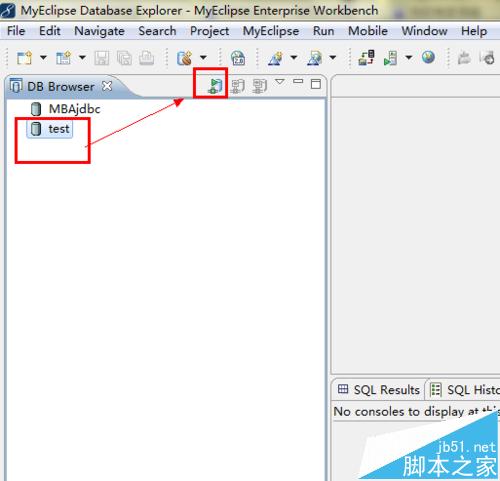Expand the New wizard dropdown arrow
500x481 pixels.
pos(43,58)
